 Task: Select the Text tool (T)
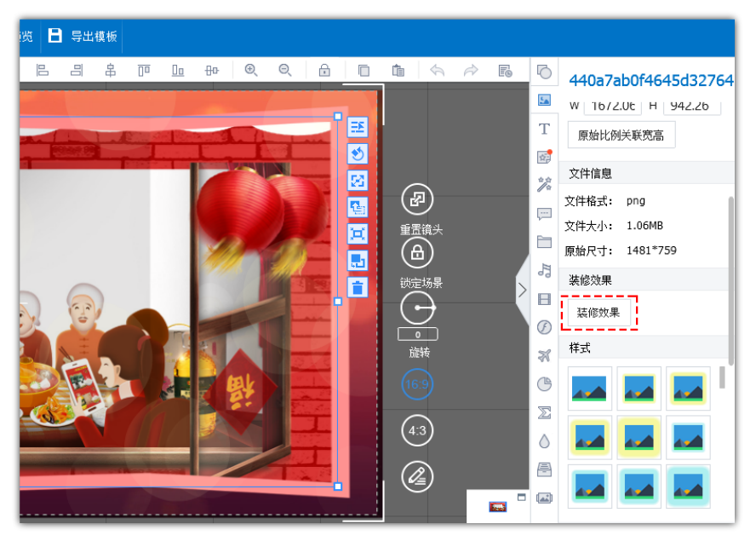[544, 129]
